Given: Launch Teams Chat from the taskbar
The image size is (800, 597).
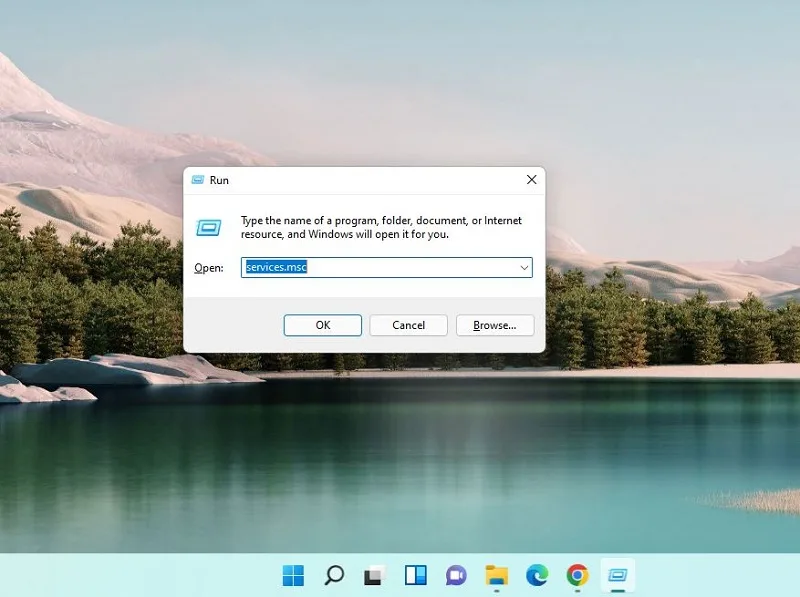Looking at the screenshot, I should tap(456, 576).
